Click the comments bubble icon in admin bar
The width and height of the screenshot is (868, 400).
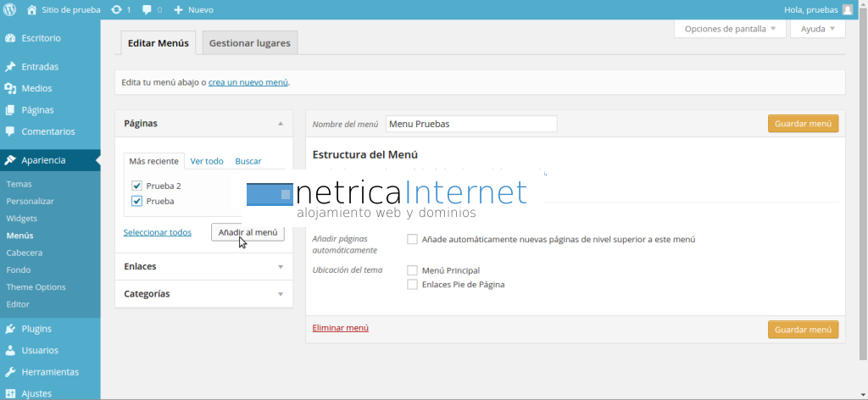(x=148, y=9)
